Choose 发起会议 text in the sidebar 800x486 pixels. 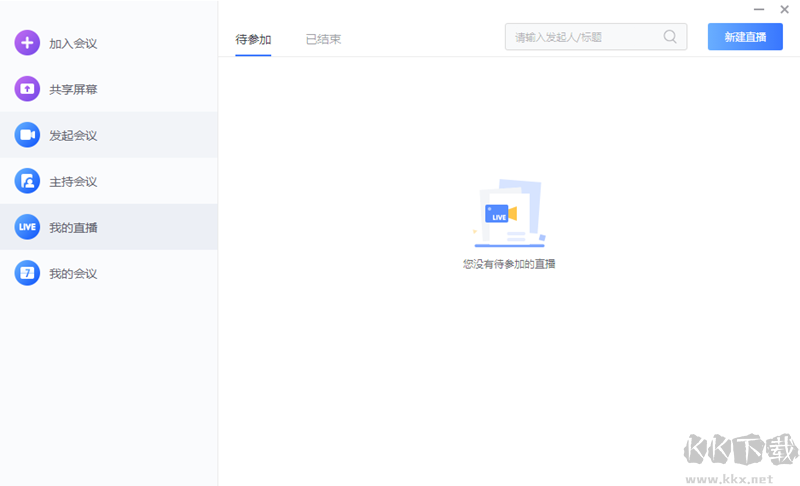pos(73,135)
